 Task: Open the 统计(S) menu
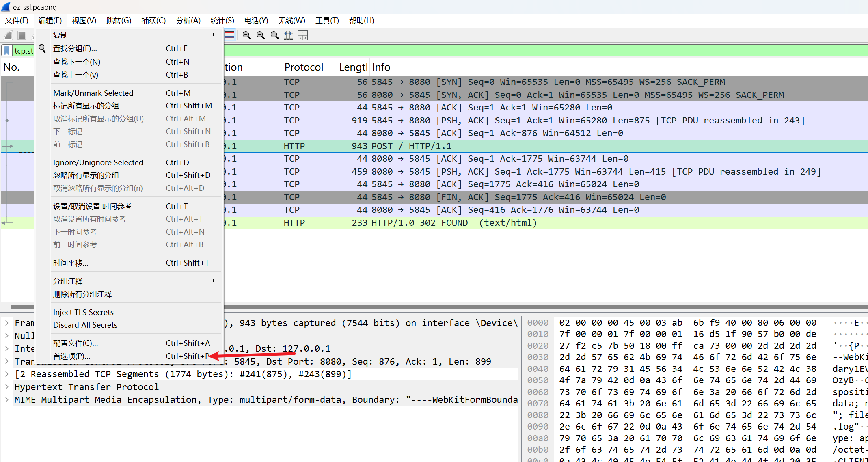(222, 20)
